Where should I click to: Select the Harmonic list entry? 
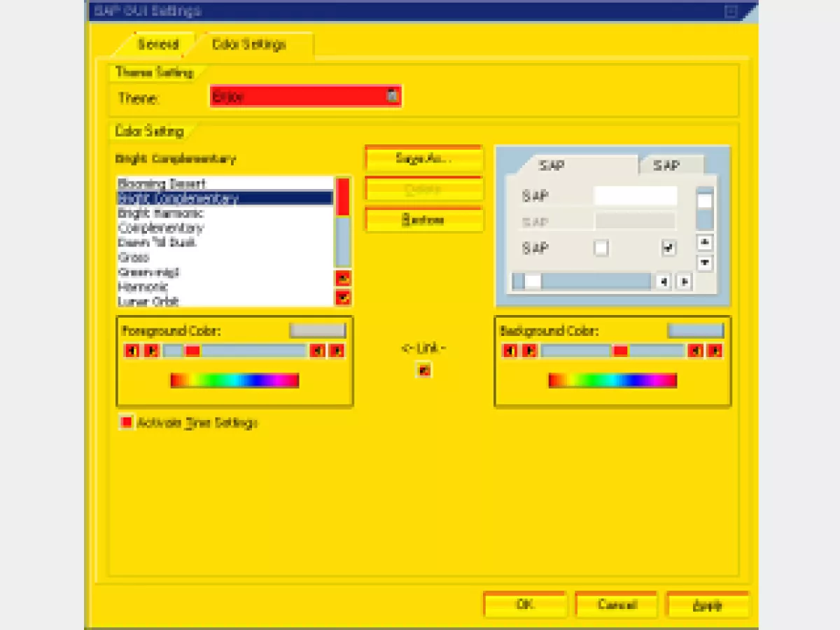click(x=225, y=286)
